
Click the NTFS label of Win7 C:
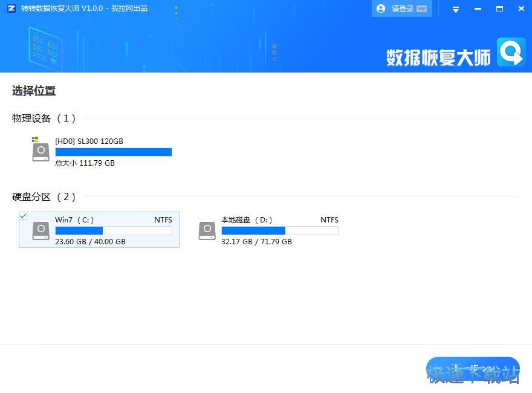[x=163, y=220]
